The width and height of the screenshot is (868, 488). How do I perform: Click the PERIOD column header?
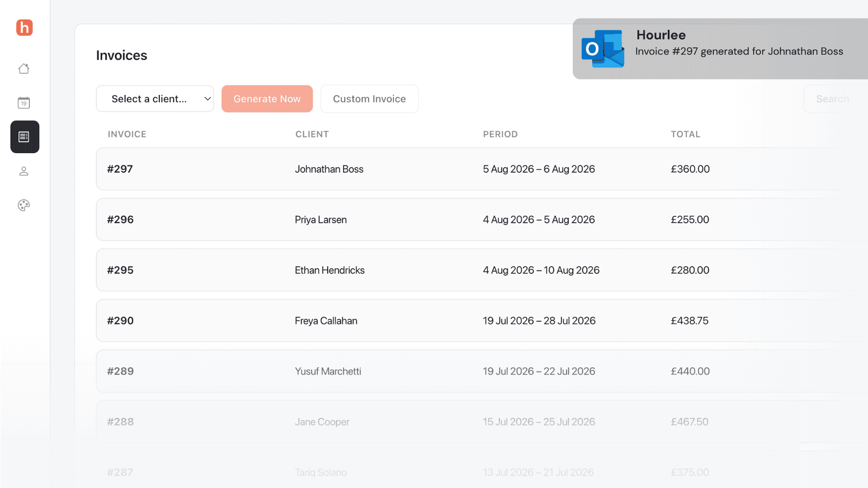pyautogui.click(x=500, y=134)
